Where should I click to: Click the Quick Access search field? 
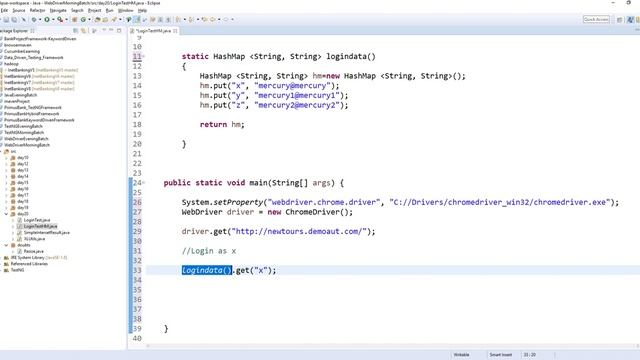pyautogui.click(x=596, y=19)
